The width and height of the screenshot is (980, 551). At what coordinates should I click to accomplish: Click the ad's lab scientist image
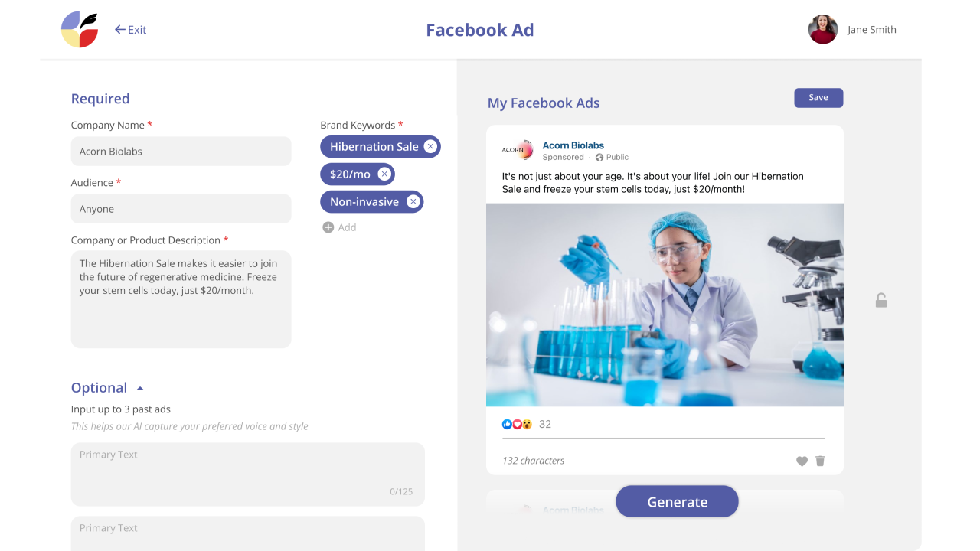(x=665, y=305)
